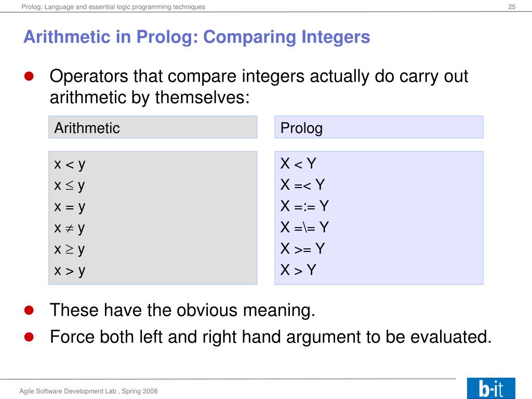Click the Prolog header text at top
532x399 pixels.
[113, 7]
